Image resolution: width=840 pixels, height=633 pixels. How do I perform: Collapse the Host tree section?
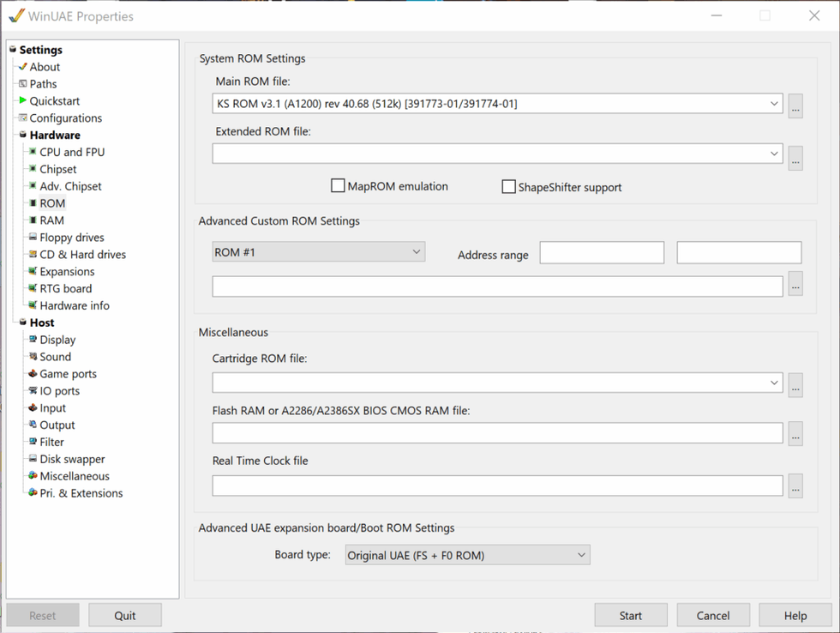pos(23,323)
